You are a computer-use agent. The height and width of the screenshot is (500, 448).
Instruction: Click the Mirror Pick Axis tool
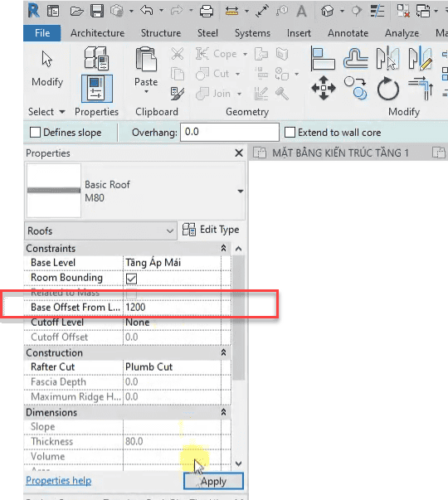[x=387, y=58]
